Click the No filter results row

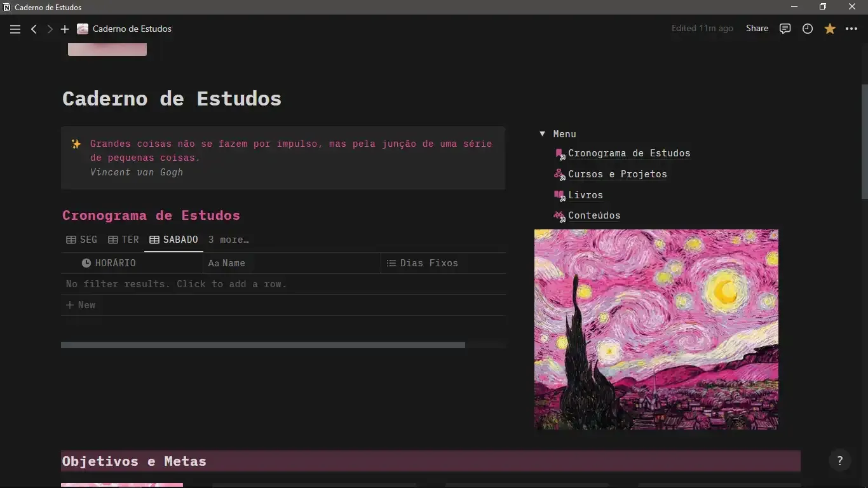(283, 284)
